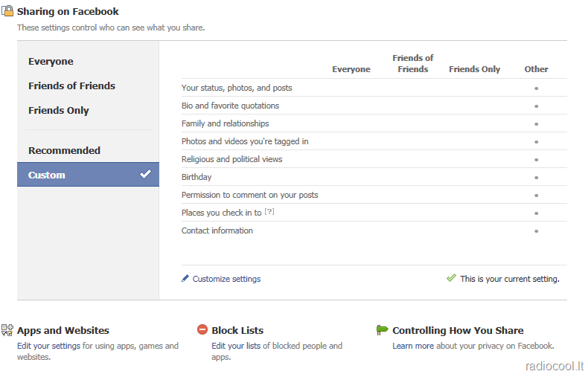Follow the Learn more privacy link
Viewport: 588px width, 374px height.
coord(413,346)
